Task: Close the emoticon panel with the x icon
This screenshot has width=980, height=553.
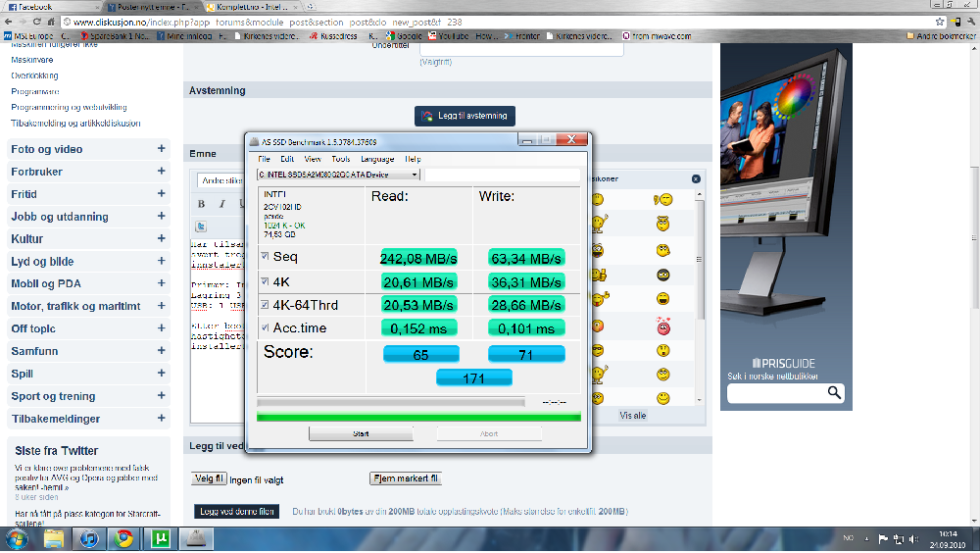Action: [x=696, y=178]
